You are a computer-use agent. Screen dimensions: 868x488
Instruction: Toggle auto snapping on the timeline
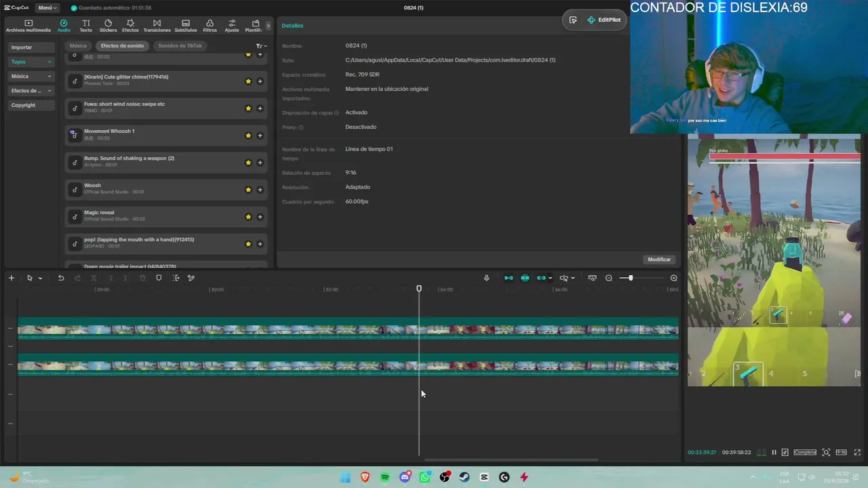[x=525, y=278]
